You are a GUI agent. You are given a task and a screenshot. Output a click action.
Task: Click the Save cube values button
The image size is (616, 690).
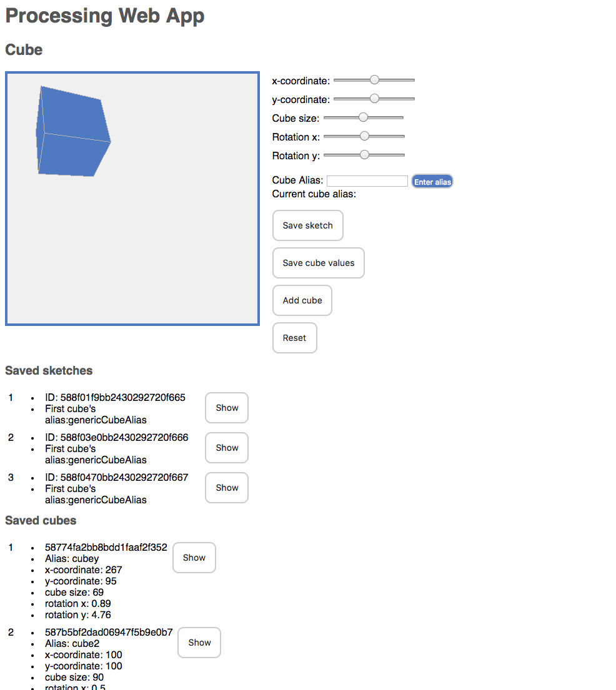[318, 263]
